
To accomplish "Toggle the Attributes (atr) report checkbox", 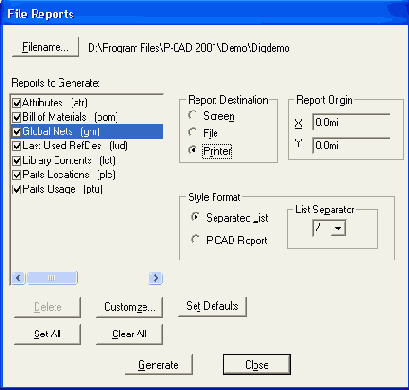I will 17,103.
